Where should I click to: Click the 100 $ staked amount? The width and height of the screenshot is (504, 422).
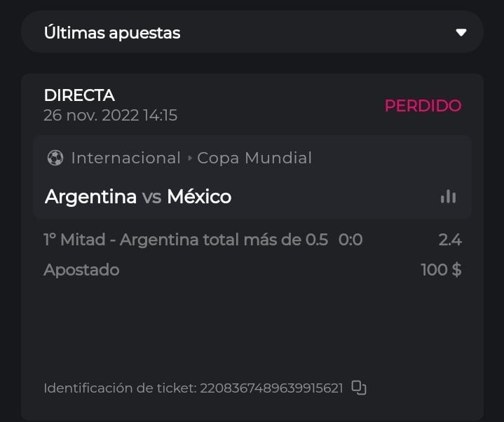pos(441,270)
